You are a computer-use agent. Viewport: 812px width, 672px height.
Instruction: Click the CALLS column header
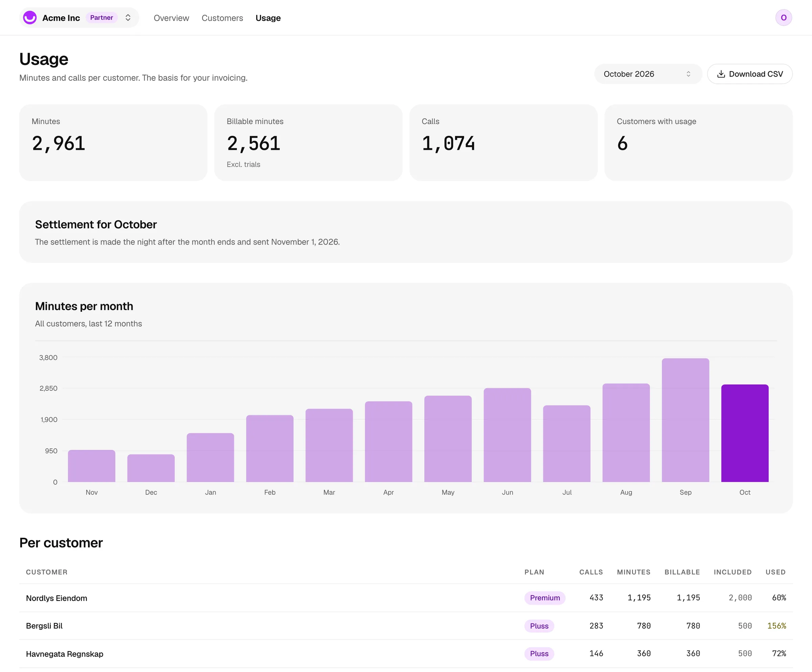pyautogui.click(x=591, y=572)
